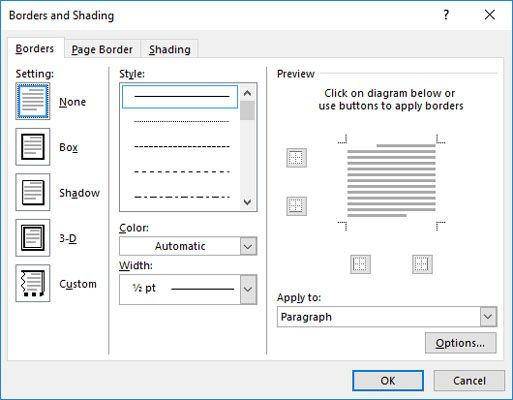
Task: Choose the Box border setting icon
Action: pos(33,147)
